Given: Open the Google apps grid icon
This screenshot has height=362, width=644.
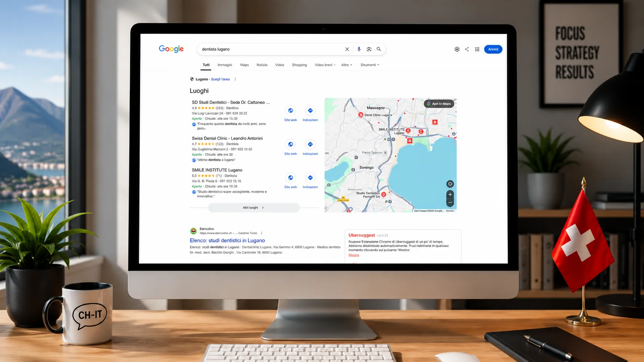Looking at the screenshot, I should coord(477,49).
